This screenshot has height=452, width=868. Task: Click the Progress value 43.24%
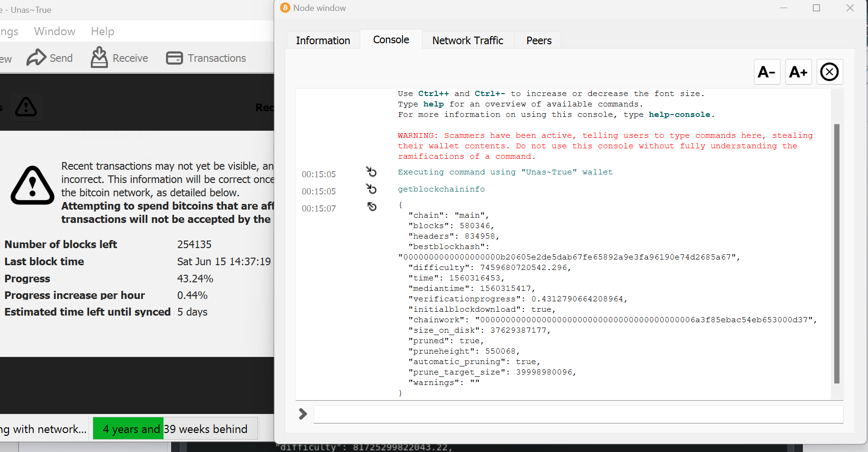[195, 279]
